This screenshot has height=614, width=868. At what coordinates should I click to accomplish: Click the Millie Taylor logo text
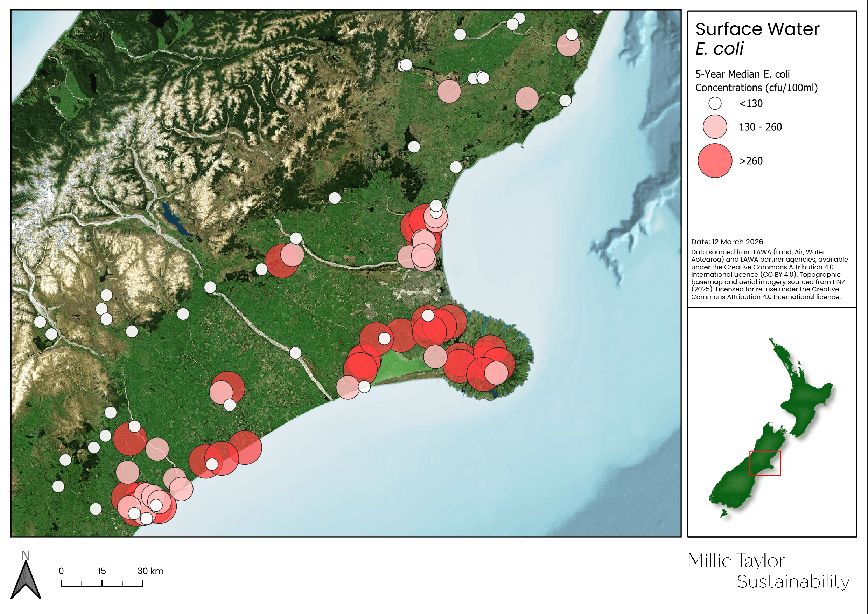(736, 561)
